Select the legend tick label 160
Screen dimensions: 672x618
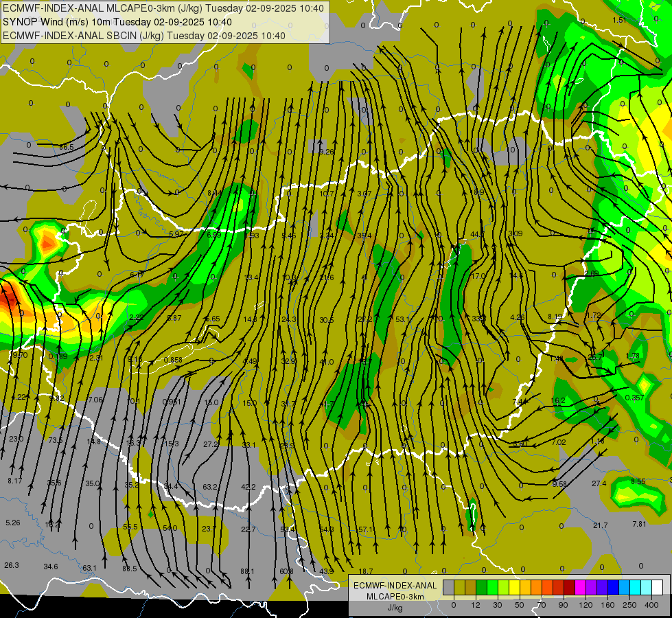[607, 605]
